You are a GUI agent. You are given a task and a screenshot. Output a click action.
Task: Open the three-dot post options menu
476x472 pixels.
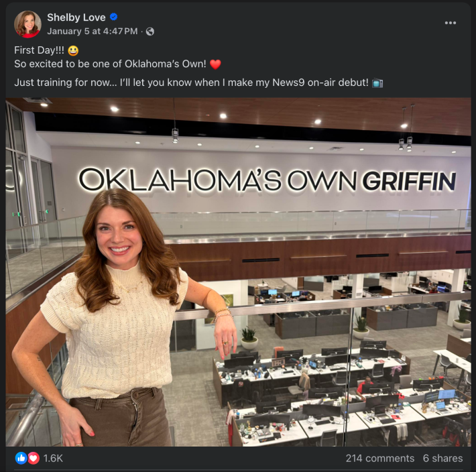tap(451, 23)
